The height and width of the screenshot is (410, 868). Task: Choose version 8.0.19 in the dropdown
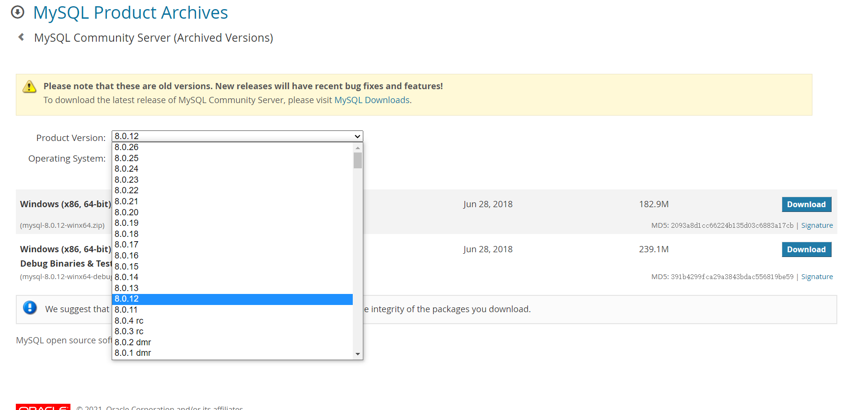[x=127, y=223]
